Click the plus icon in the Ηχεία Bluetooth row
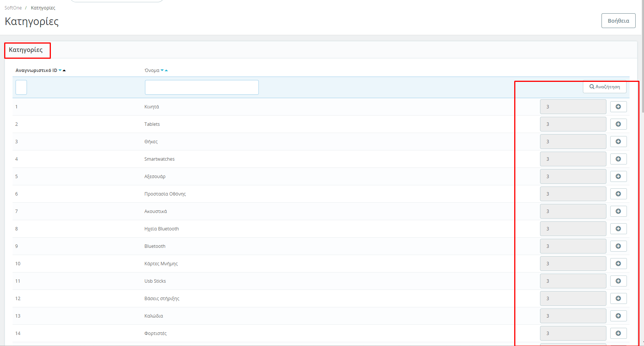 point(618,229)
